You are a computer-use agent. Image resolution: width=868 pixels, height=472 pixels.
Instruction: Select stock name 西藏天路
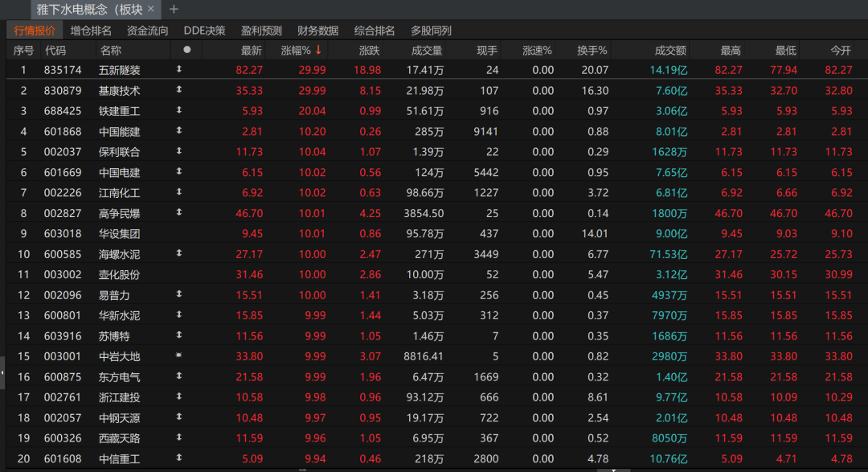coord(120,439)
